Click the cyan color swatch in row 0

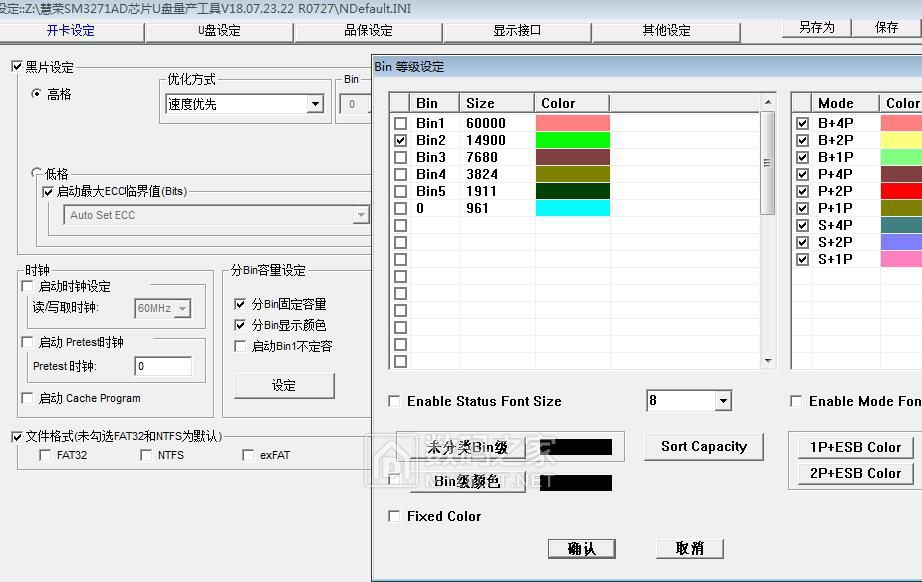[x=572, y=208]
